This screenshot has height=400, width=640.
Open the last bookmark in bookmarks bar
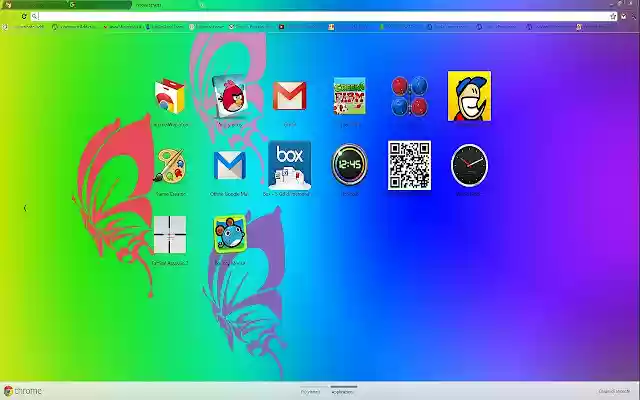pos(594,27)
